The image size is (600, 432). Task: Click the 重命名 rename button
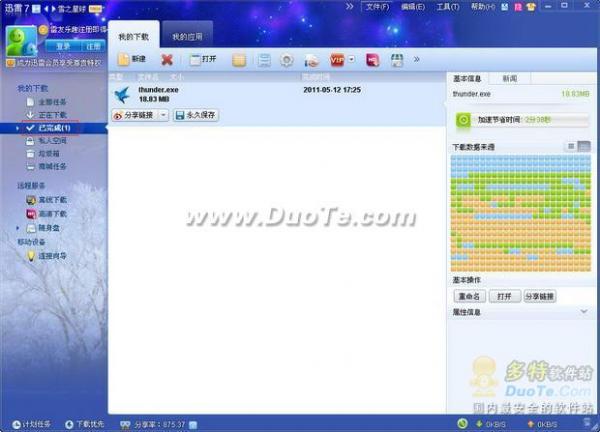(469, 297)
